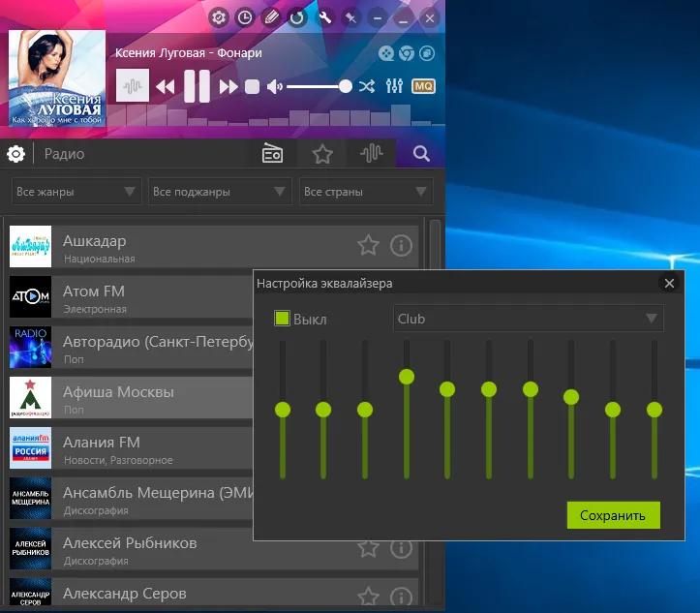Select the Александр Серов station name
Screen dimensions: 700x613
pos(125,594)
